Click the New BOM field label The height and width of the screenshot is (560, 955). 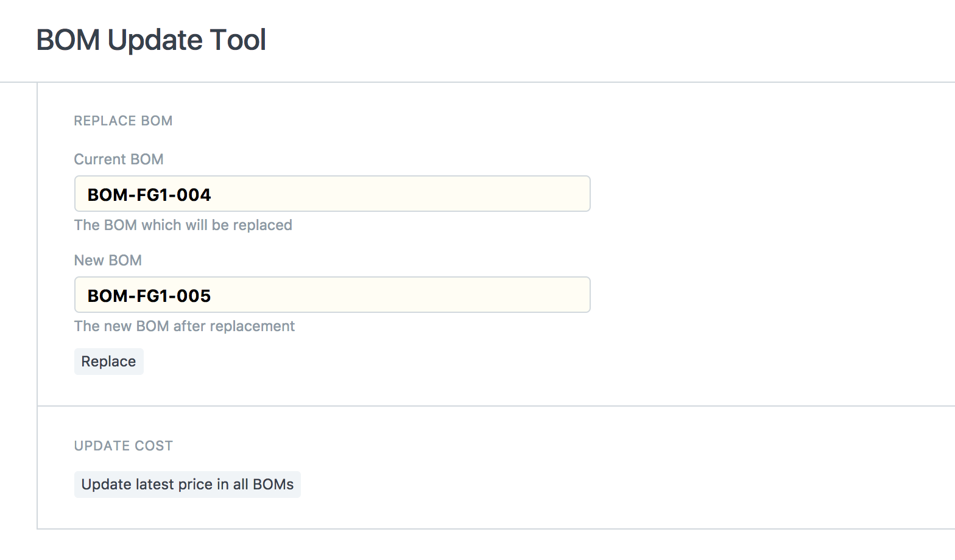click(x=108, y=260)
